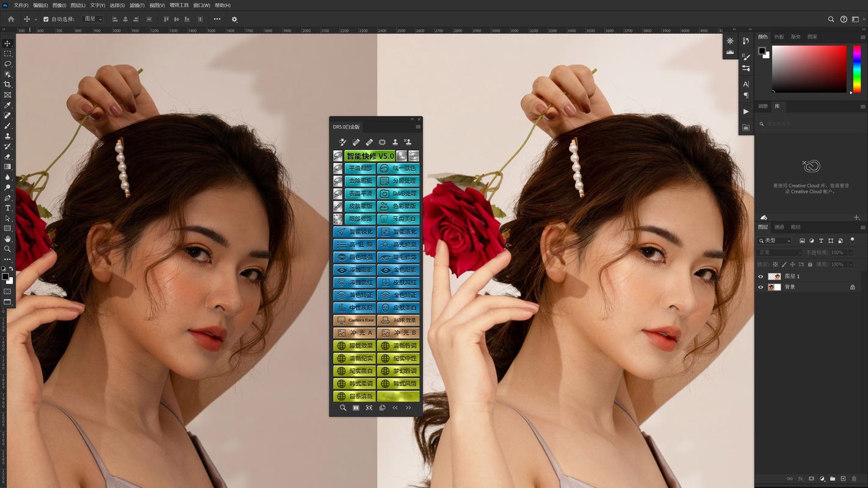868x488 pixels.
Task: Click the Home icon in options bar
Action: pyautogui.click(x=11, y=19)
